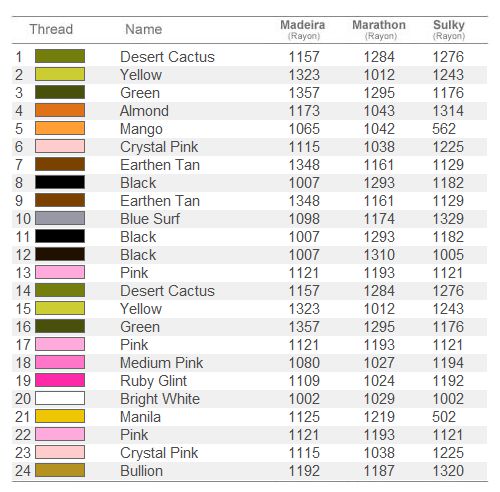The image size is (500, 492).
Task: Click the Desert Cactus swatch in row 1
Action: pyautogui.click(x=60, y=56)
